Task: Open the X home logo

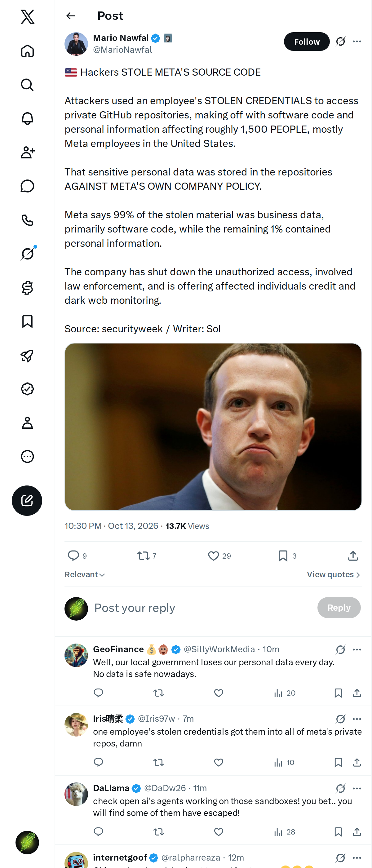Action: [27, 16]
